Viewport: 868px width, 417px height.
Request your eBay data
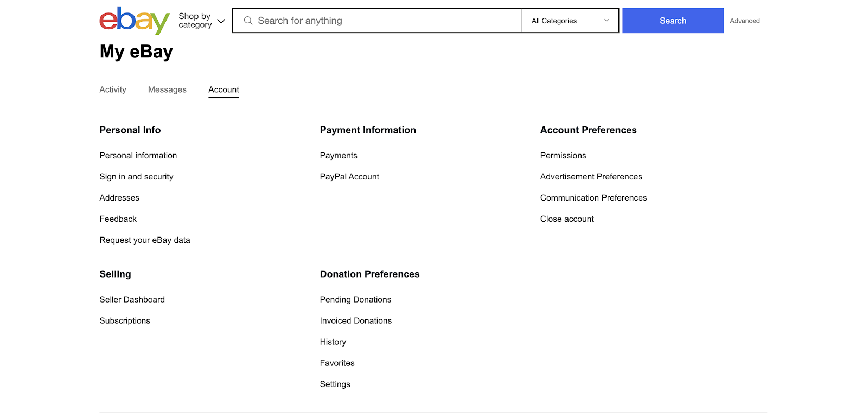[x=144, y=240]
